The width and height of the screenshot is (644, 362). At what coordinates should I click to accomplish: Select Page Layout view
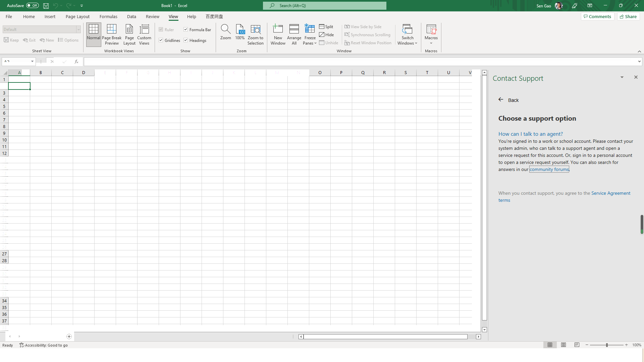pos(129,35)
